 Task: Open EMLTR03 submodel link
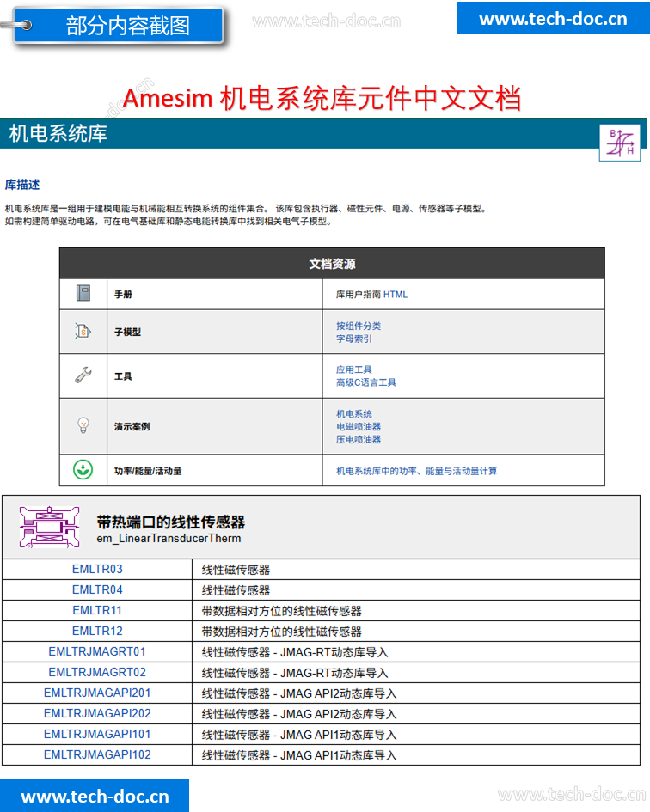coord(97,569)
